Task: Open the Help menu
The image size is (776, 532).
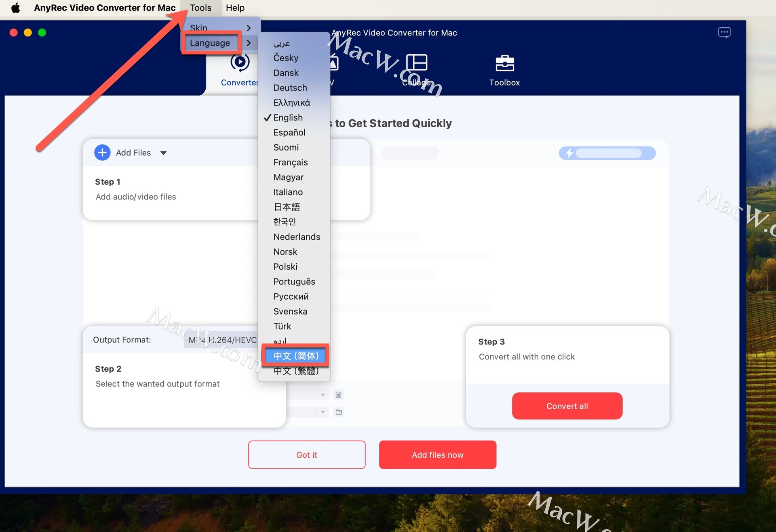Action: click(235, 8)
